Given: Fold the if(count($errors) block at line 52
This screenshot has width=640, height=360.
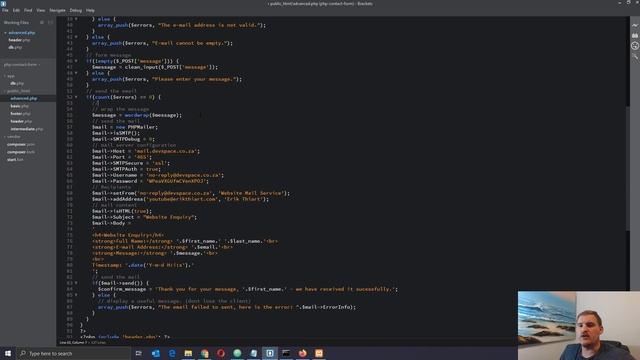Looking at the screenshot, I should click(x=76, y=97).
